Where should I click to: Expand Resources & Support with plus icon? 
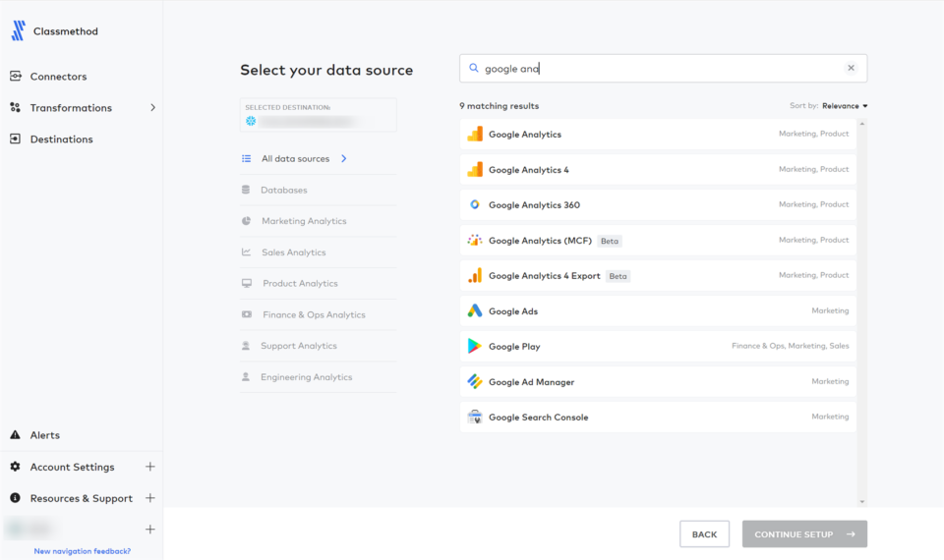[x=150, y=499]
